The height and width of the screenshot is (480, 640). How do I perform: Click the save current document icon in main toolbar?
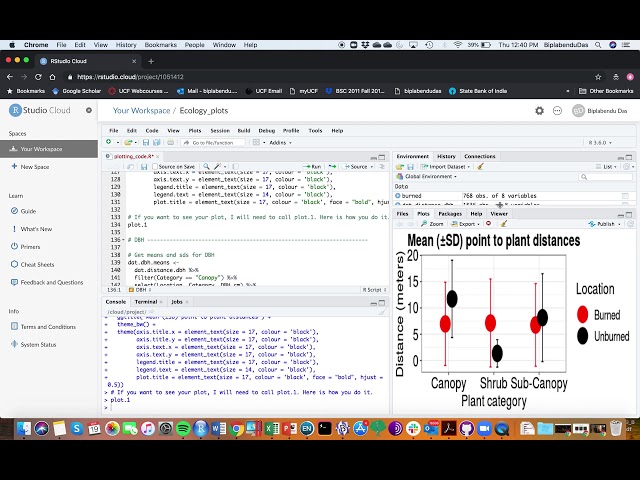(146, 142)
